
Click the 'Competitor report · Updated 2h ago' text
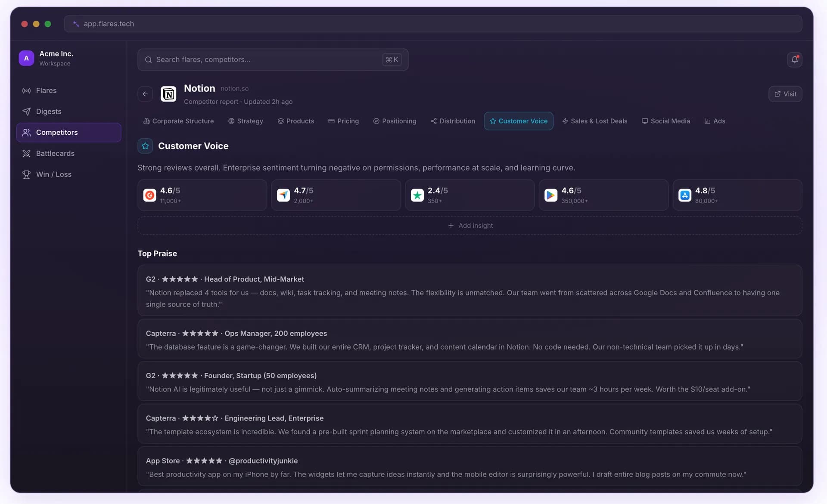coord(238,102)
